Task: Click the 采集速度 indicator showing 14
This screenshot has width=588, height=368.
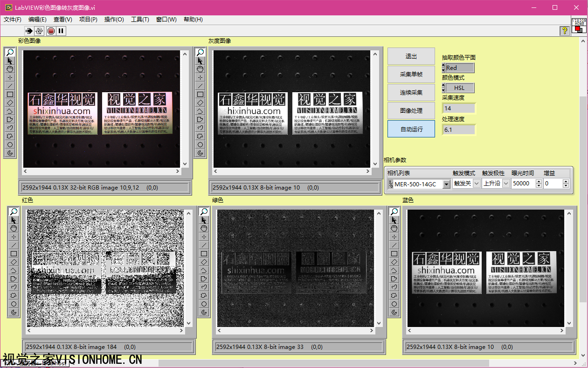Action: pyautogui.click(x=459, y=108)
